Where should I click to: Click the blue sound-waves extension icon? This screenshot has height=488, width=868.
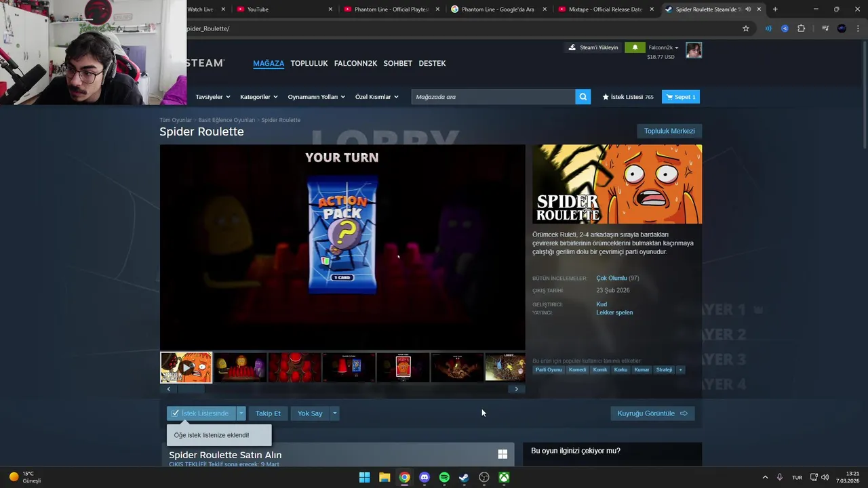click(x=768, y=28)
